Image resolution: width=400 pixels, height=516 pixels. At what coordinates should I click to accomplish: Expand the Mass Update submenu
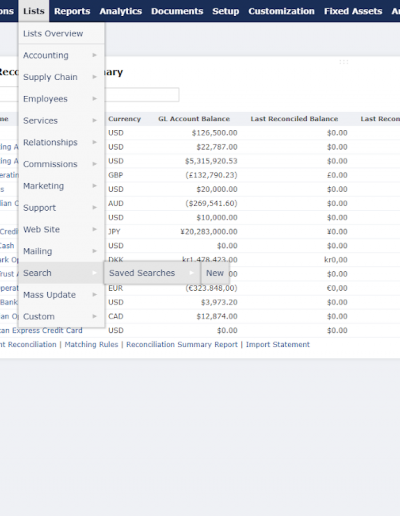pyautogui.click(x=61, y=294)
